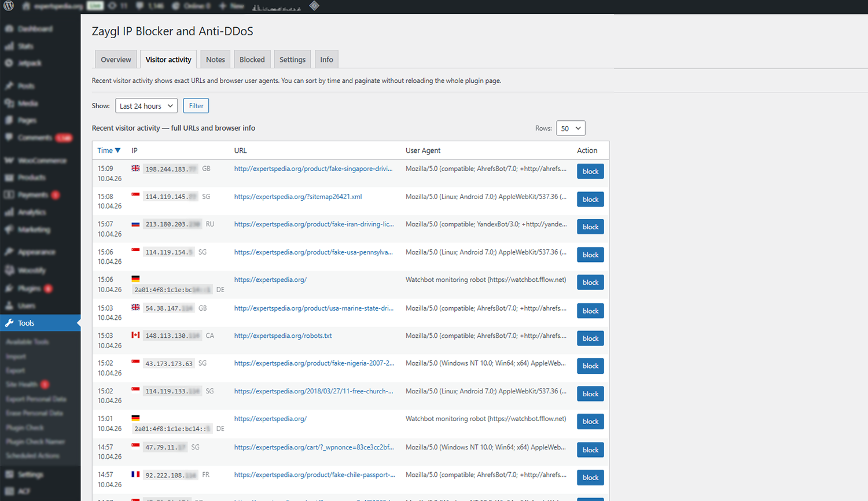Click Singapore flag beside IP 114.119.145

pos(135,196)
